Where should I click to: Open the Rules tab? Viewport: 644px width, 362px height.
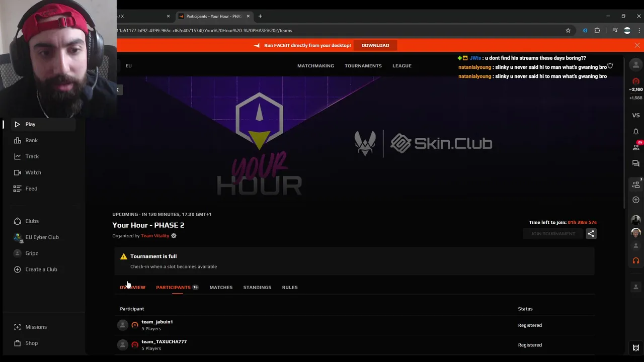(x=290, y=287)
